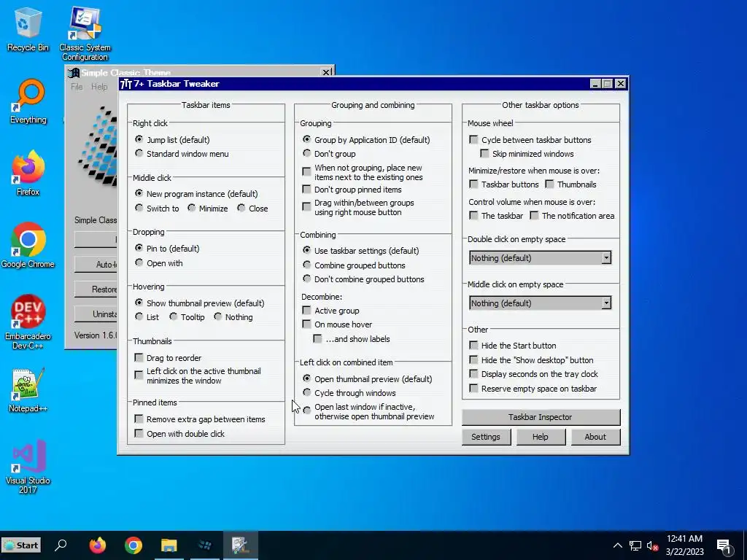
Task: Enable Display seconds on the tray clock
Action: pos(473,374)
